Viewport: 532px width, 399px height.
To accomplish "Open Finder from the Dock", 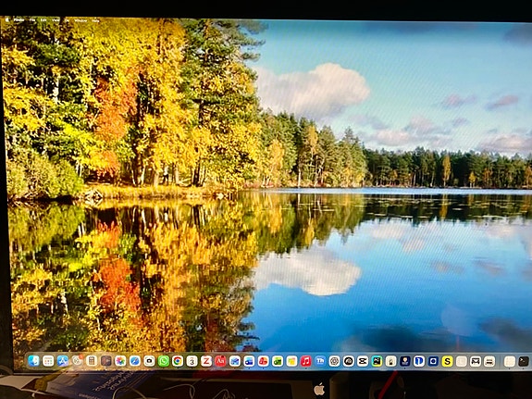I will [x=33, y=361].
